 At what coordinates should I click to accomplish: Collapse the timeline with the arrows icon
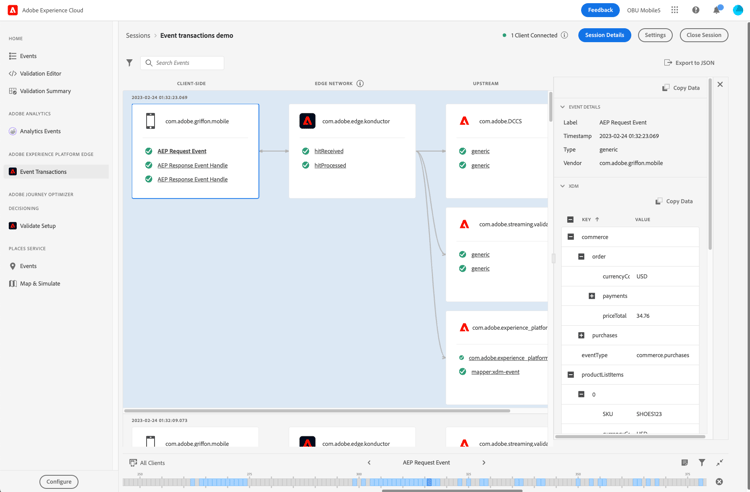[x=719, y=462]
